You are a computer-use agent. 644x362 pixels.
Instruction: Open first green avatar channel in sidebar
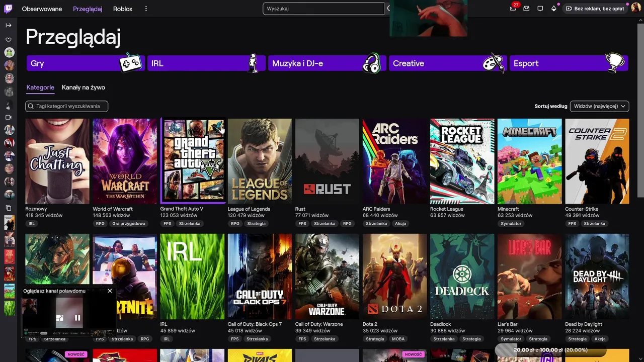click(9, 52)
